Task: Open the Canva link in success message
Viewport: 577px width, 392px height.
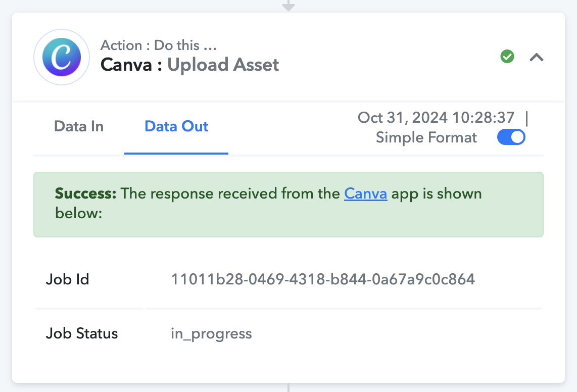Action: point(365,193)
